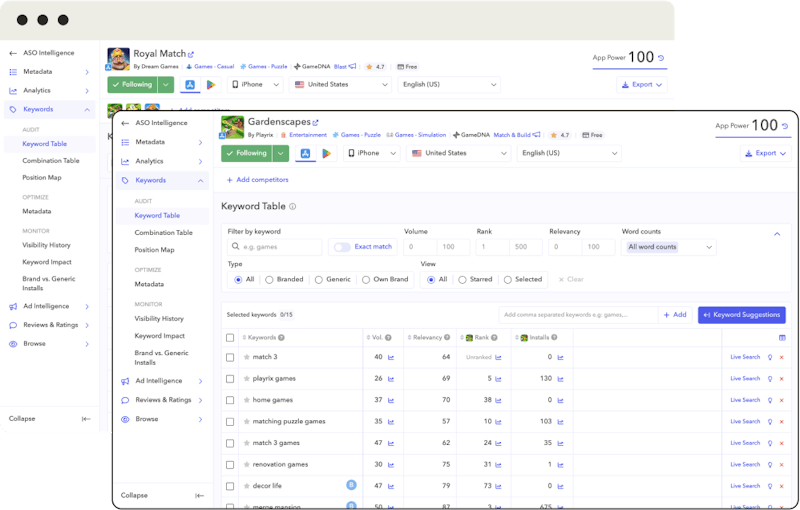Expand the All word counts dropdown
The width and height of the screenshot is (800, 510).
pyautogui.click(x=670, y=247)
